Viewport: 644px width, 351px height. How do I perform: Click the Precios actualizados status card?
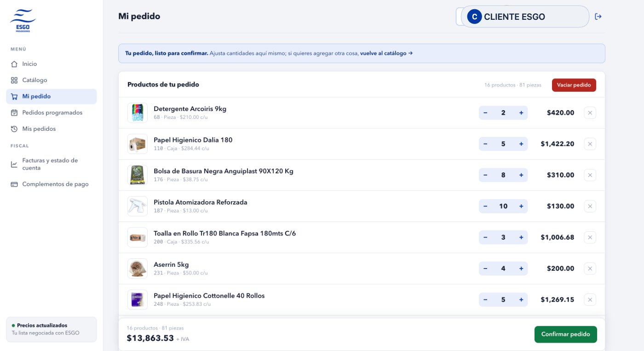tap(51, 329)
